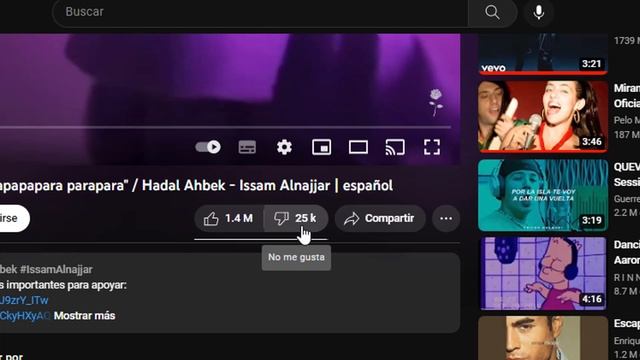Open more actions three-dot menu
Screen dimensions: 640x360
(446, 218)
